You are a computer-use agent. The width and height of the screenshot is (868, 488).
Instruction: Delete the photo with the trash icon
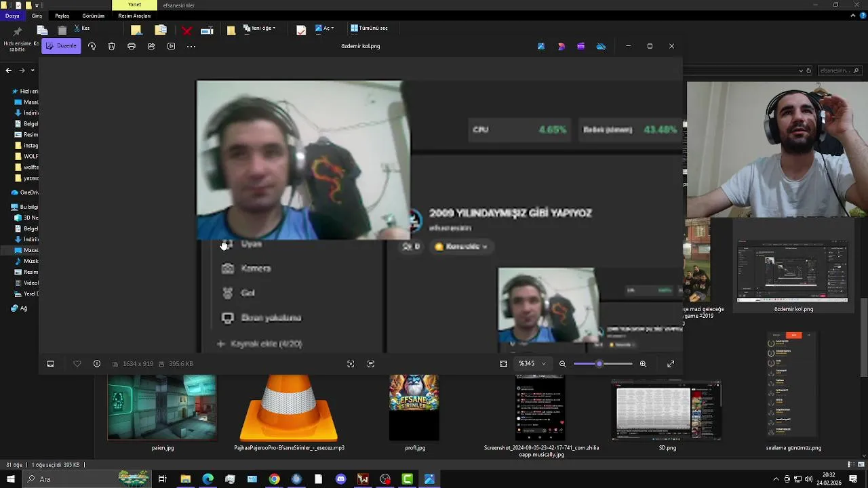pyautogui.click(x=112, y=46)
